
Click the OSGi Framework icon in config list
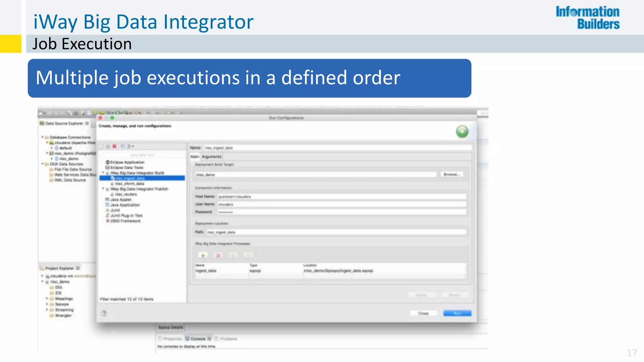pyautogui.click(x=108, y=221)
